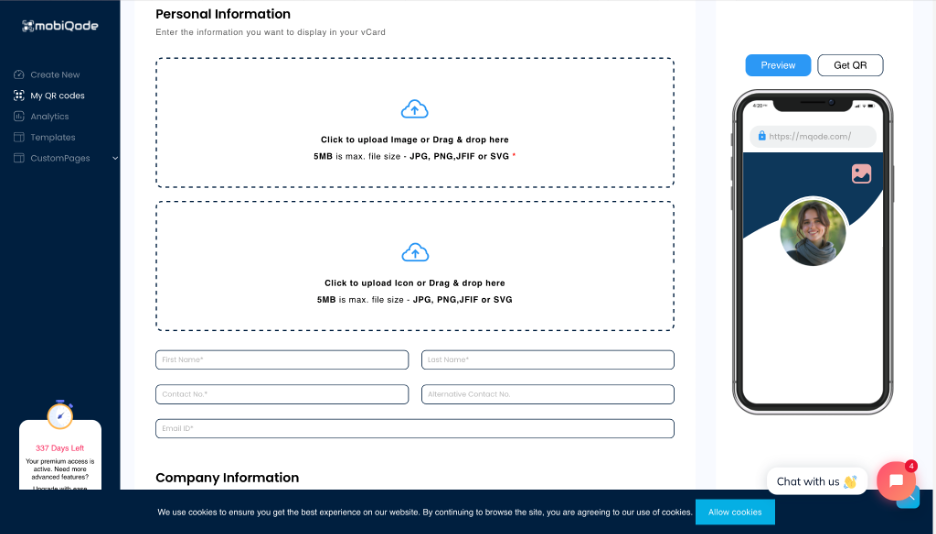
Task: Expand the CustomPages menu chevron
Action: pos(115,158)
